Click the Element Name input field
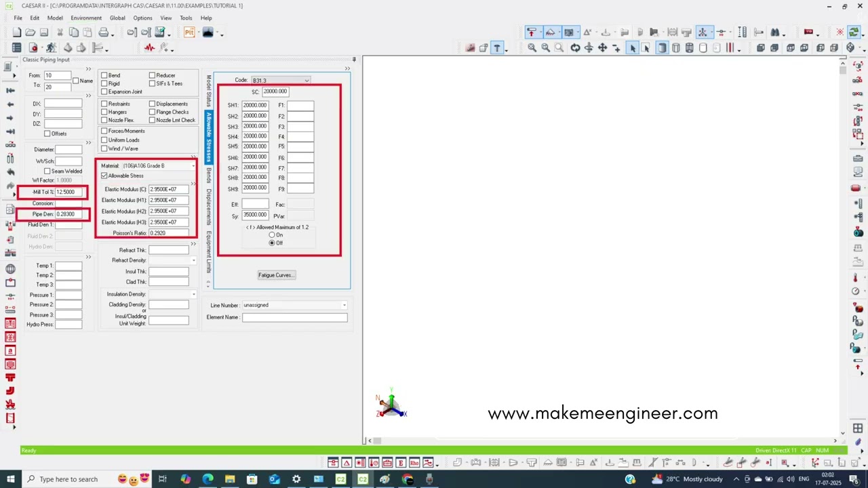The width and height of the screenshot is (868, 488). pos(294,317)
